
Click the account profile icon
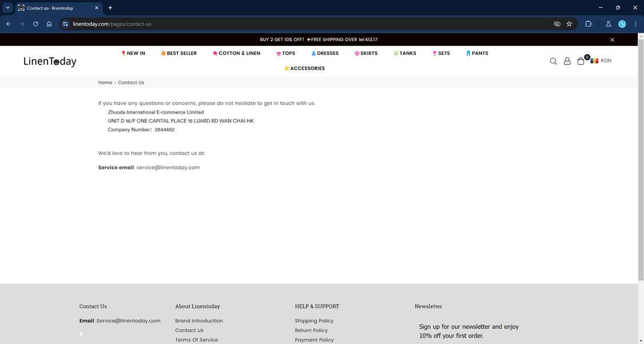coord(567,61)
